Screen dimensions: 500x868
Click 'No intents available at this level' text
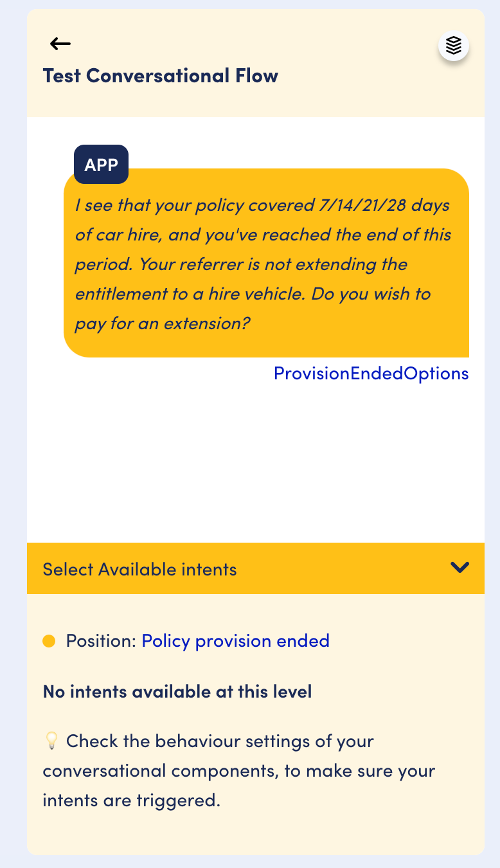[177, 692]
